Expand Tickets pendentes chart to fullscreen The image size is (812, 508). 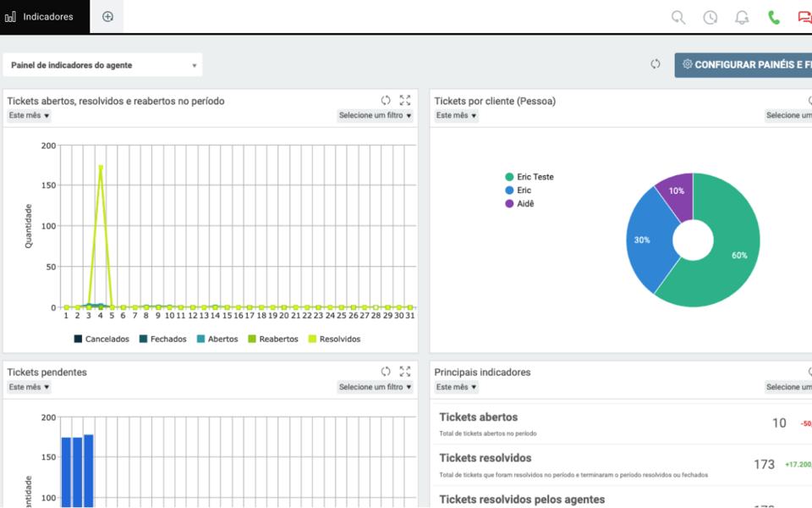pyautogui.click(x=405, y=372)
